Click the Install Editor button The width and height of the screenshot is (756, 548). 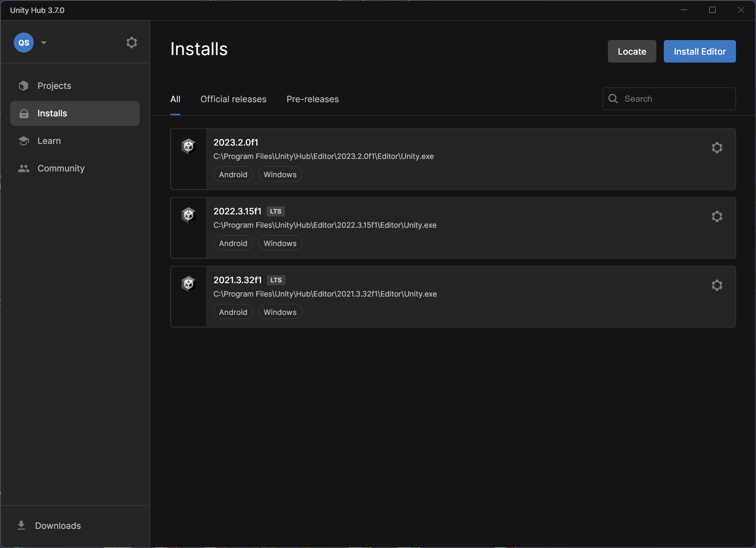(x=699, y=51)
